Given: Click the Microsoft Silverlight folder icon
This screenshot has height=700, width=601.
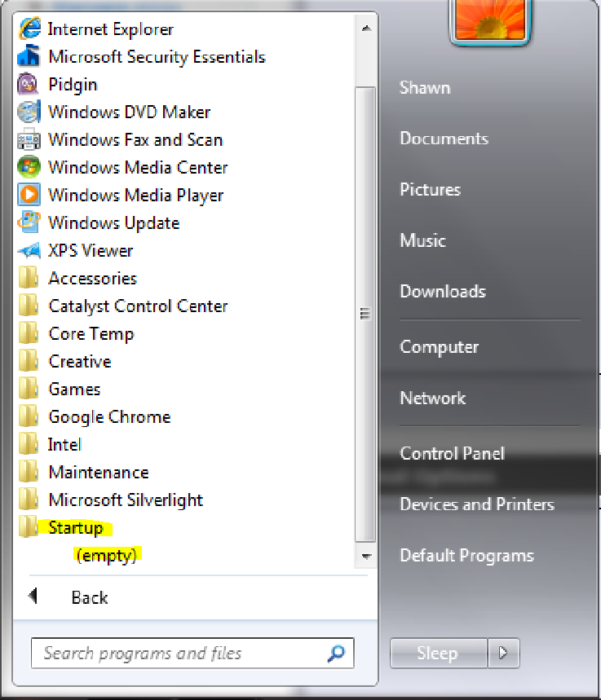Looking at the screenshot, I should tap(29, 500).
